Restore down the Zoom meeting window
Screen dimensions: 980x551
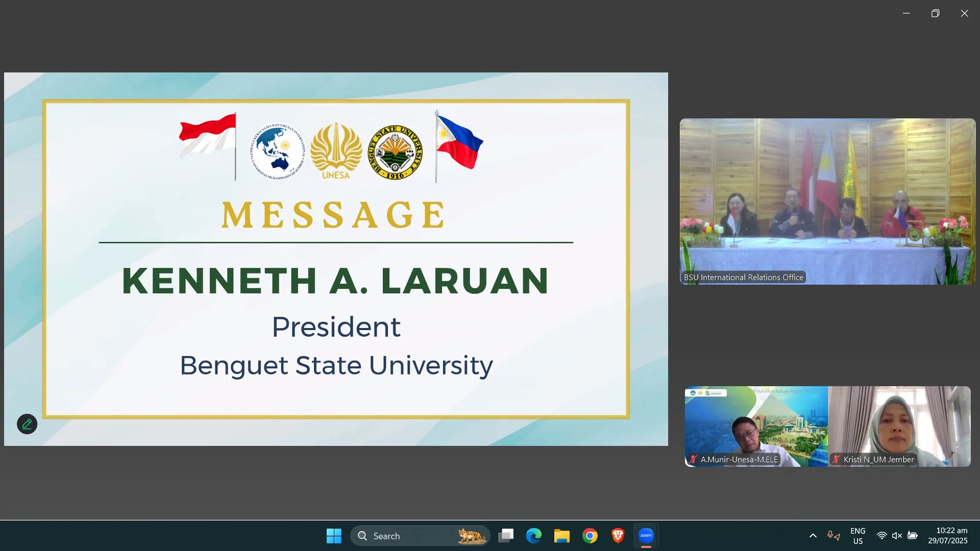(x=935, y=13)
